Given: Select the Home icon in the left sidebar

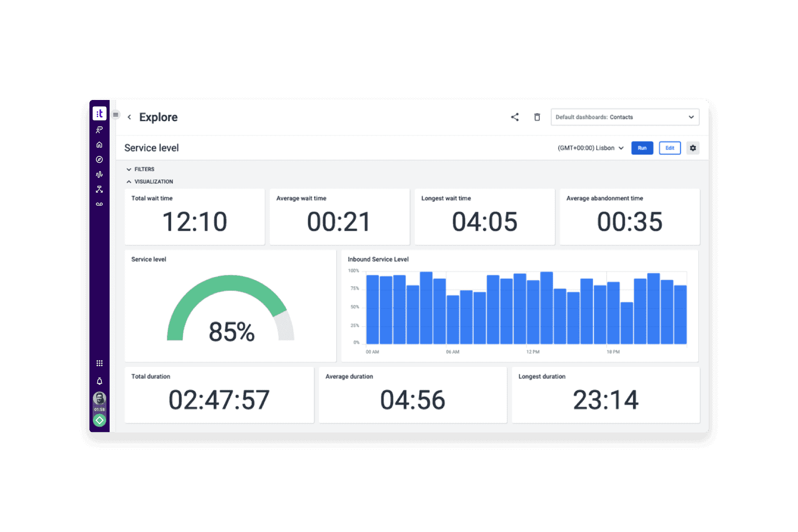Looking at the screenshot, I should [99, 144].
